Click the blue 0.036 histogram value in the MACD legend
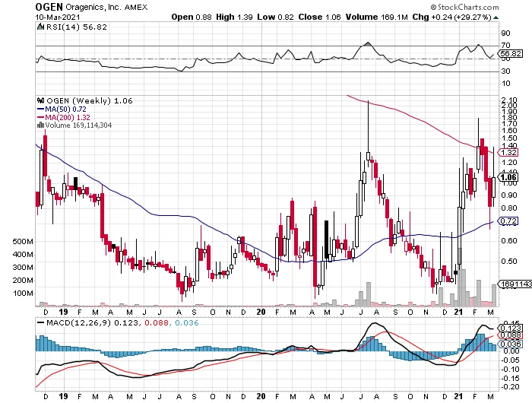The height and width of the screenshot is (403, 532). [x=187, y=322]
